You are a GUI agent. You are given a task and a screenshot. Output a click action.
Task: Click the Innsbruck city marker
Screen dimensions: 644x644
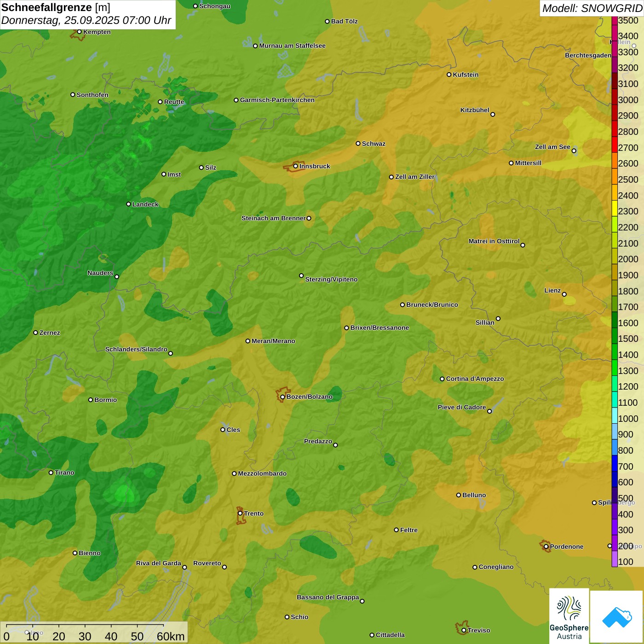coord(296,166)
